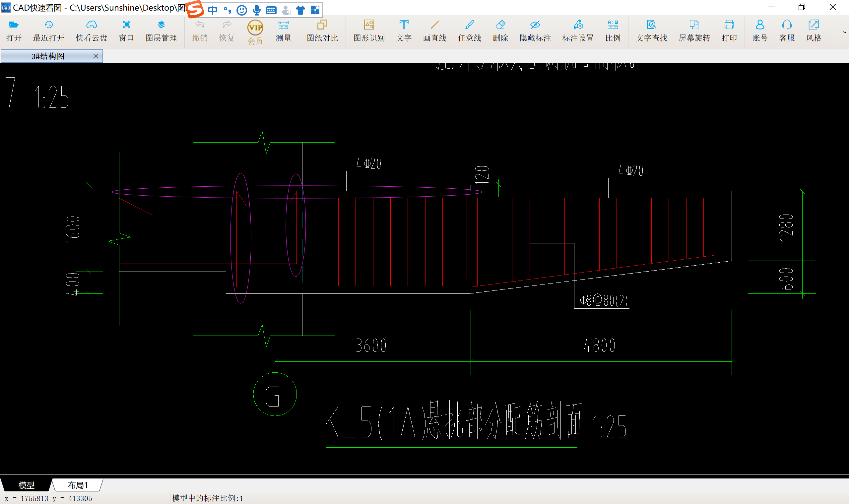Undo last action with 撤销

[x=200, y=31]
